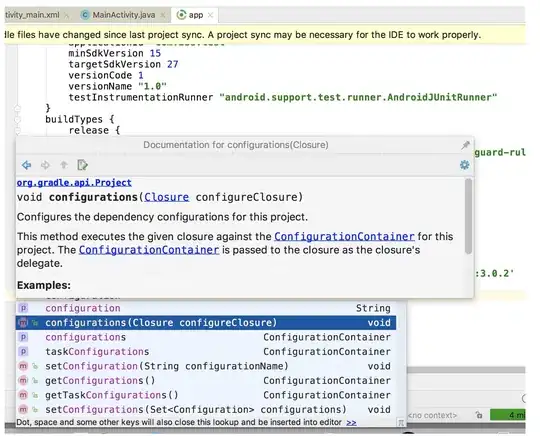Click the property icon beside taskConfigurations

pos(23,352)
